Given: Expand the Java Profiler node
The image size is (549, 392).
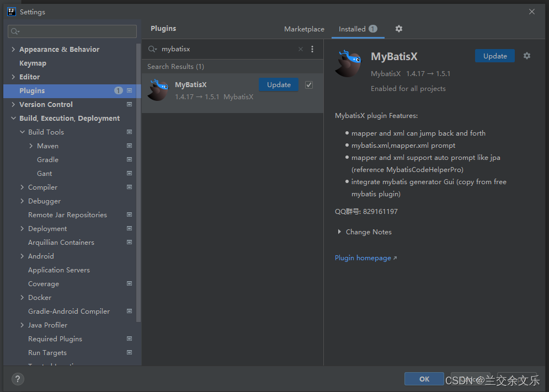Looking at the screenshot, I should (23, 325).
